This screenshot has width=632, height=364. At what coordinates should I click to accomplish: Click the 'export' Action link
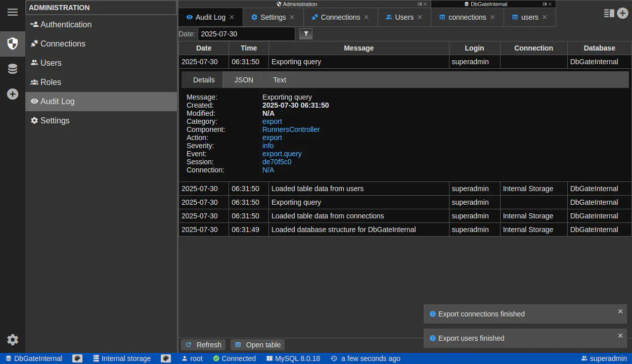(x=272, y=138)
